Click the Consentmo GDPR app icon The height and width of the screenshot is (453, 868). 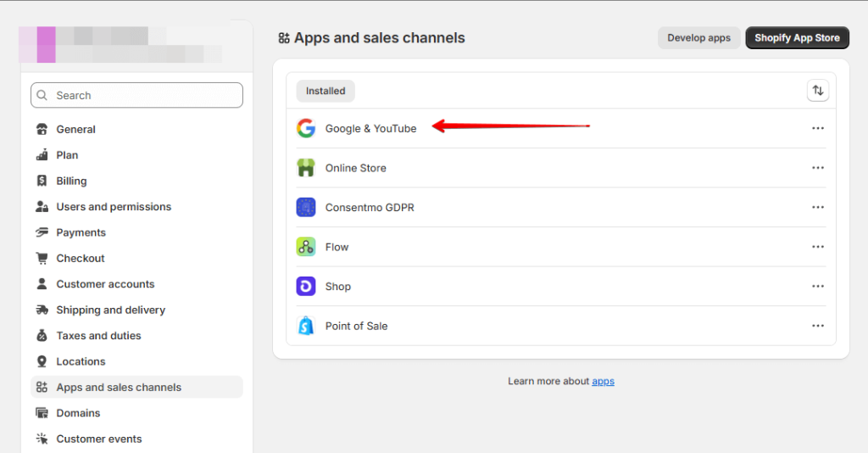click(305, 207)
